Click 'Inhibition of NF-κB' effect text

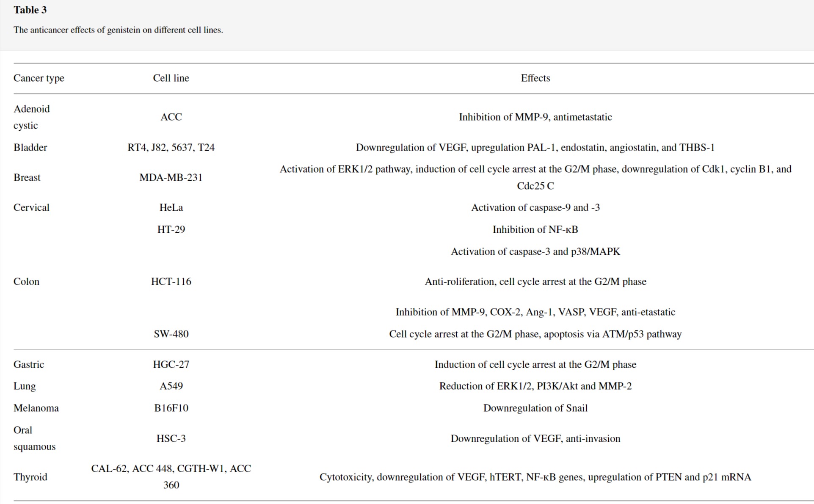point(535,230)
